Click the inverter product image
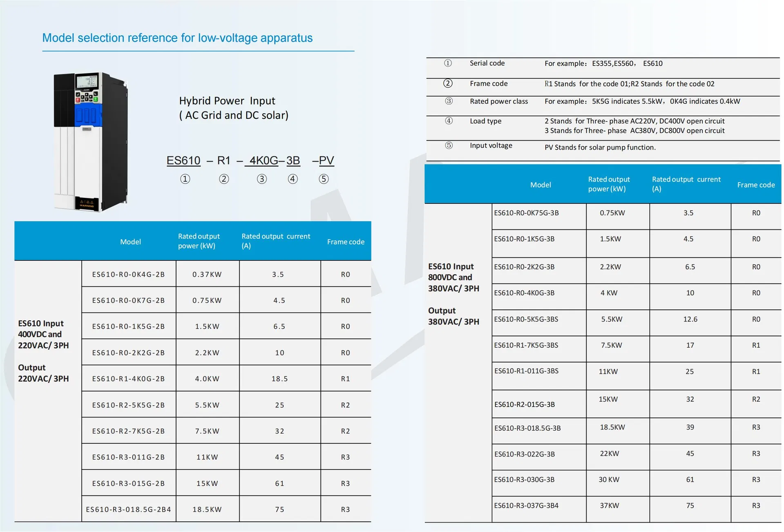The image size is (784, 532). tap(91, 141)
